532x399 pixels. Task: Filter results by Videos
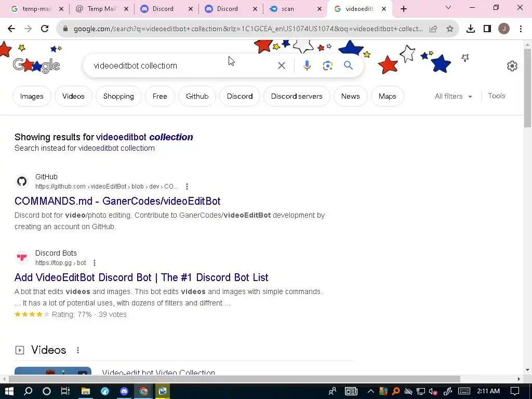[73, 96]
